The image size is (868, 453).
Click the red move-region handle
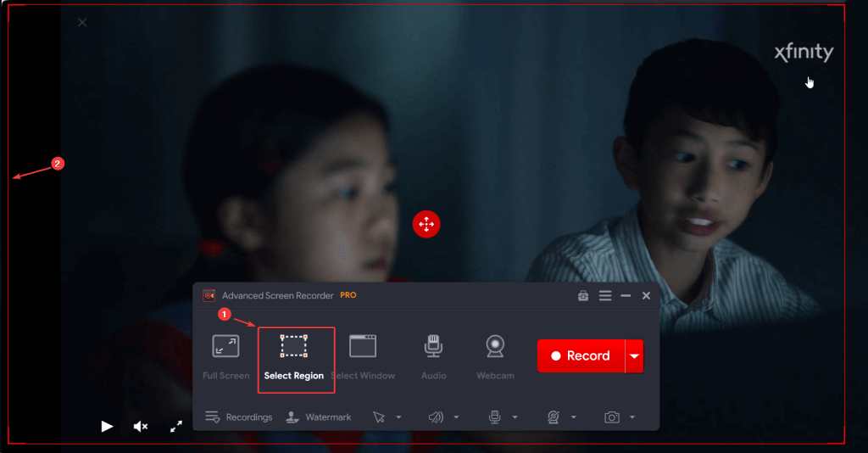tap(426, 224)
